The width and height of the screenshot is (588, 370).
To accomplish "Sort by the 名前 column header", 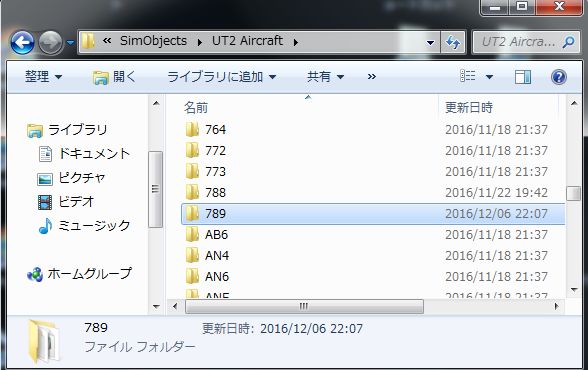I will click(x=195, y=108).
